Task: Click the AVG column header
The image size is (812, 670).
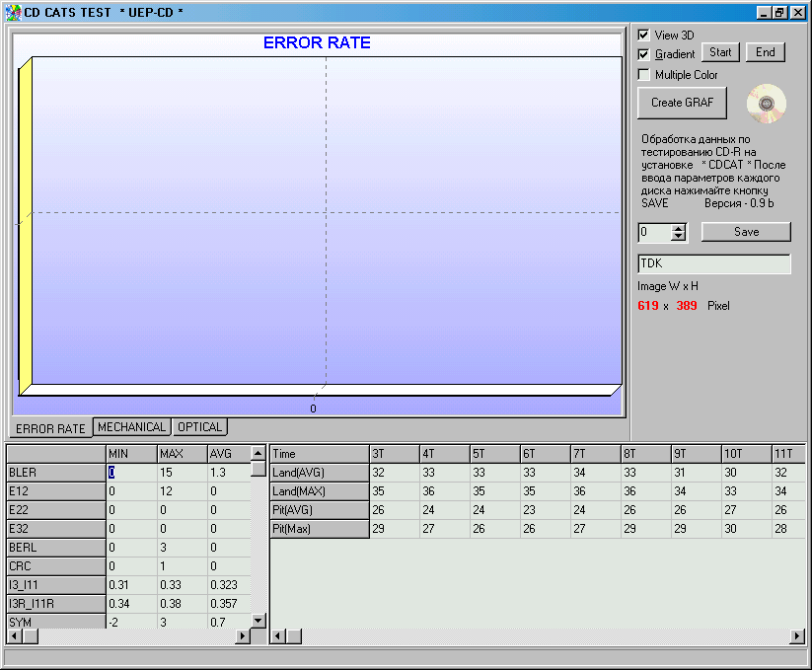Action: [x=230, y=454]
